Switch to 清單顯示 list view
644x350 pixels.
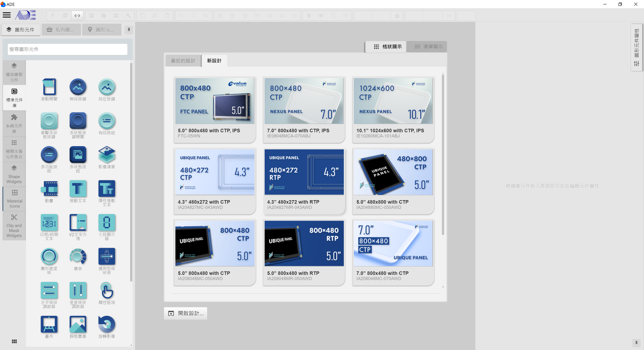427,47
